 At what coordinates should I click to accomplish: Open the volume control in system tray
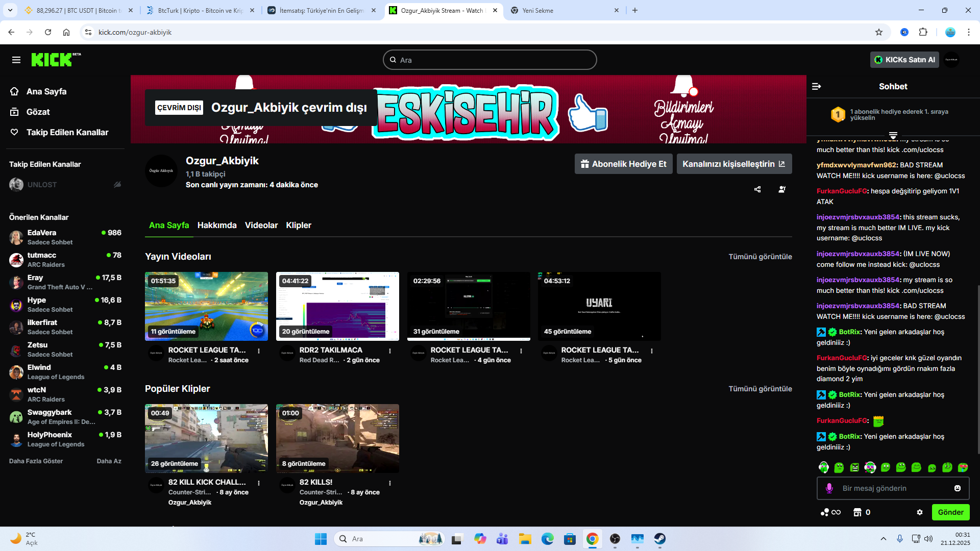928,539
